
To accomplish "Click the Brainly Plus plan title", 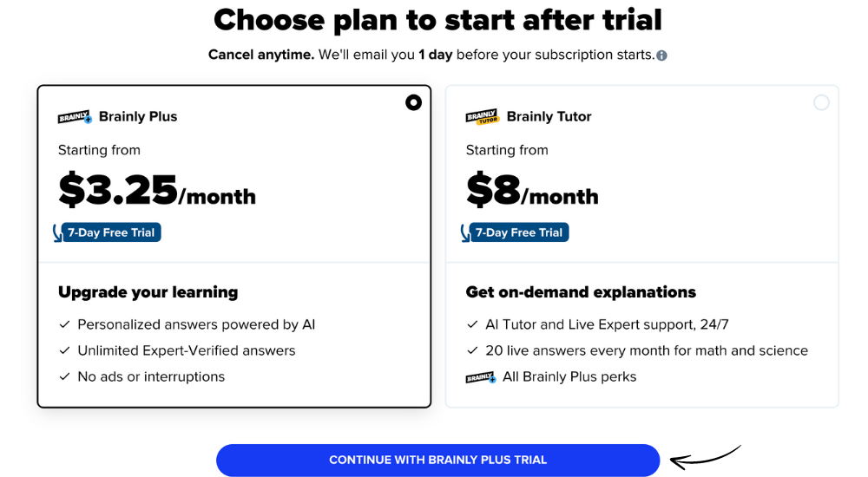I will point(138,117).
